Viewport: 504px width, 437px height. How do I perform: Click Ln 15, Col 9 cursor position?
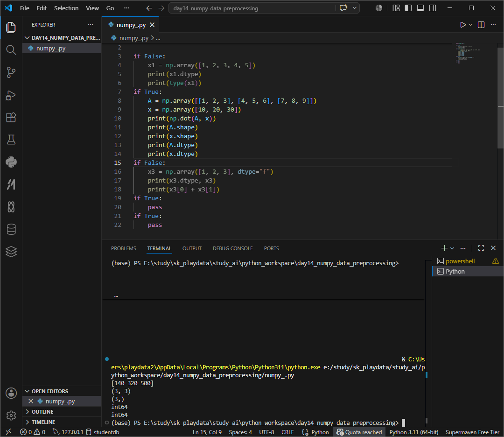(207, 432)
